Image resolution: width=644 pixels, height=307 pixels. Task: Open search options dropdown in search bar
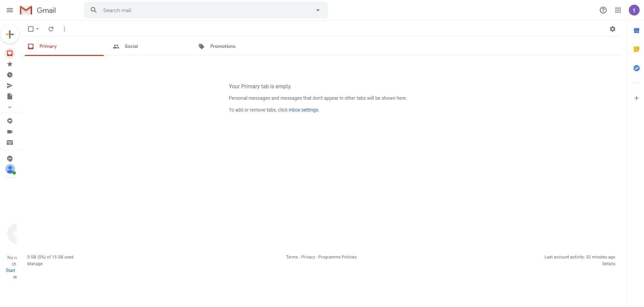(317, 10)
